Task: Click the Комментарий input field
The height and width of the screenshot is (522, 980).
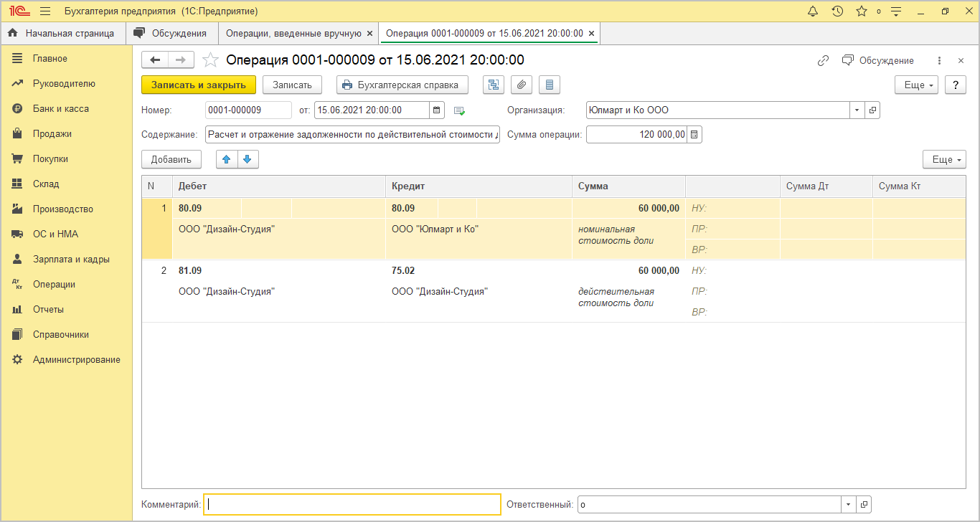Action: [x=352, y=505]
